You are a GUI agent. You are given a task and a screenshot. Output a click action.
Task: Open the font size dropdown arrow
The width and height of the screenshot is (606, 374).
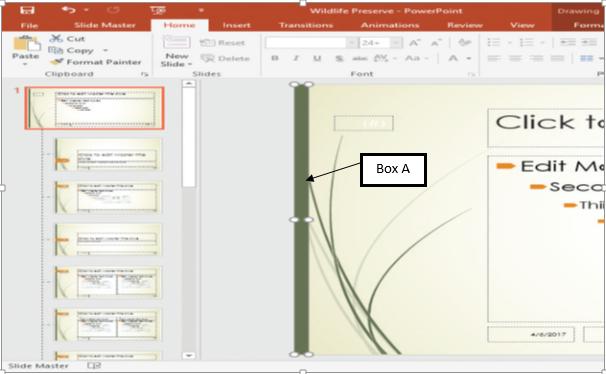point(396,42)
